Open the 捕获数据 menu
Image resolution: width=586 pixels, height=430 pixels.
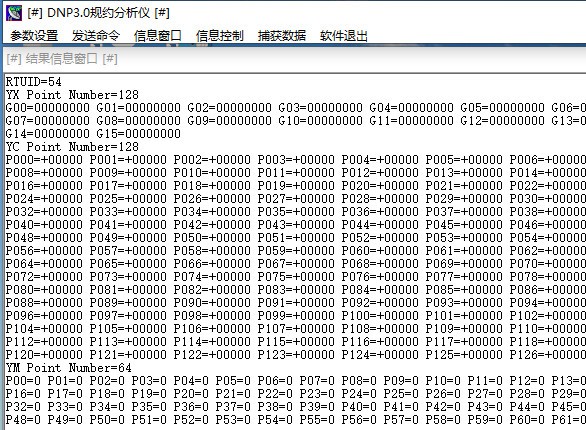click(281, 36)
